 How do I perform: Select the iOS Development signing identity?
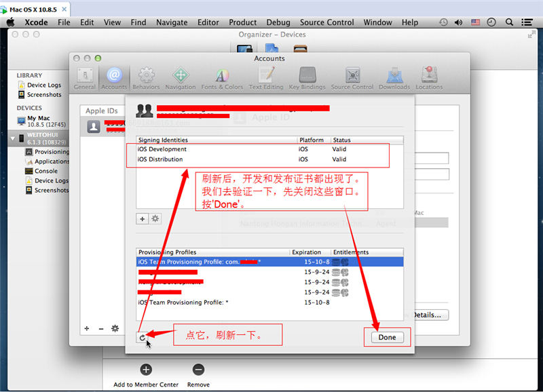pyautogui.click(x=269, y=149)
